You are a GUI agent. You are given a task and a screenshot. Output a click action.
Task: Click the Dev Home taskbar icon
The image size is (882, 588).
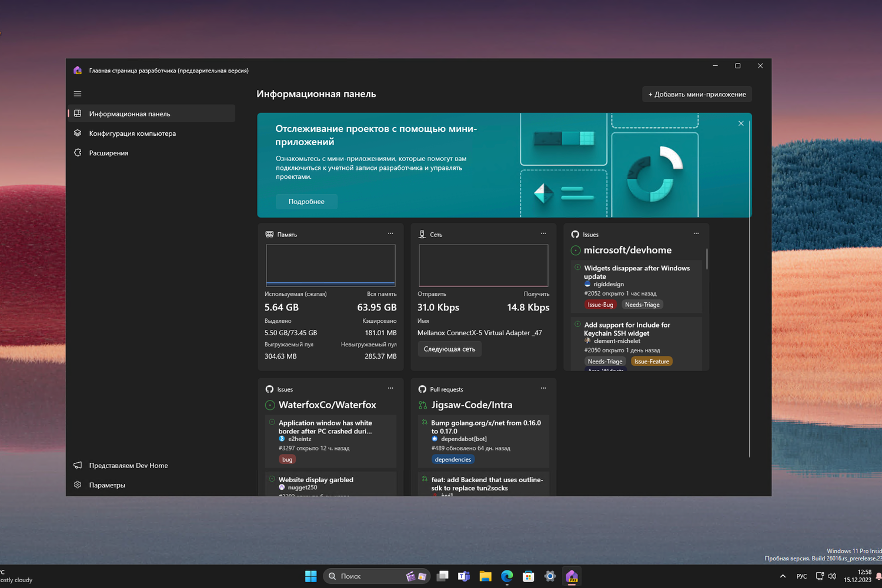tap(572, 576)
